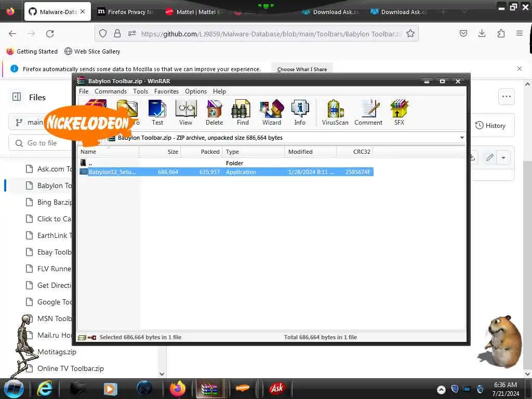This screenshot has width=532, height=399.
Task: Switch to the Mattel browser tab
Action: click(x=193, y=12)
